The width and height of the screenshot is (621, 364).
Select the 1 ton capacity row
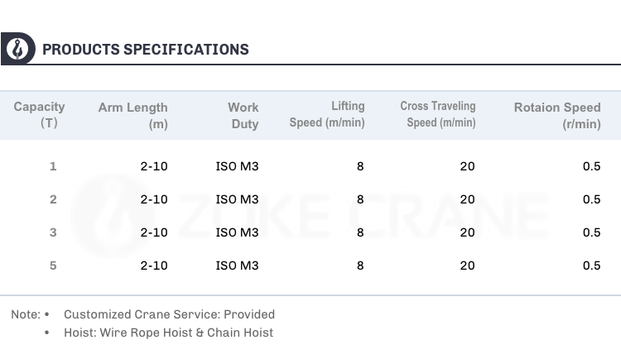click(310, 166)
